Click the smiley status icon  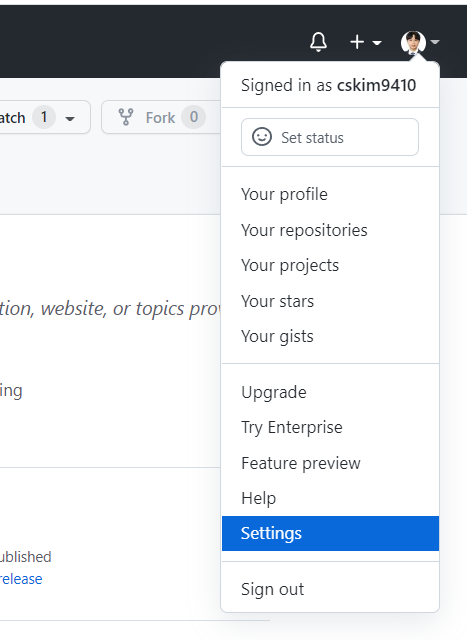pyautogui.click(x=262, y=137)
